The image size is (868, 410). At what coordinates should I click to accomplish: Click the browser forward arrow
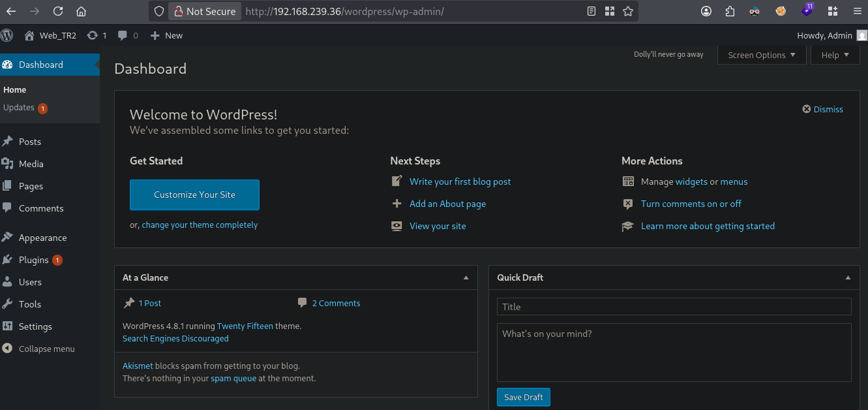coord(35,11)
